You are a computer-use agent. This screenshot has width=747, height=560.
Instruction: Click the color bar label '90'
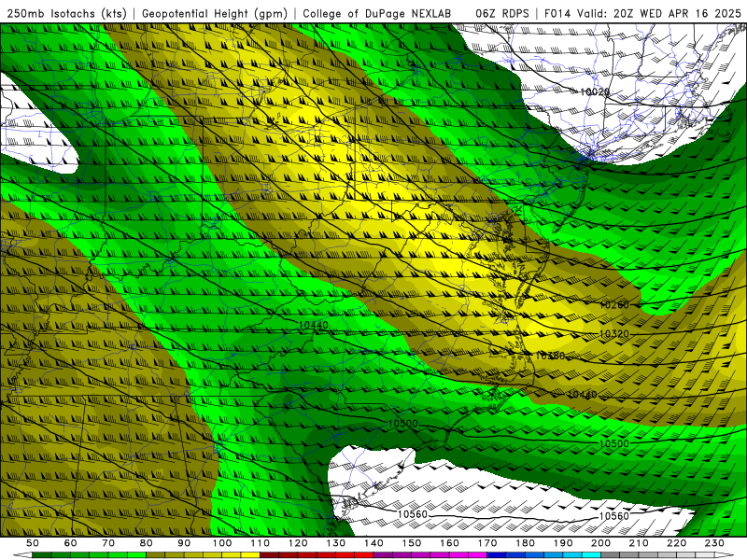(x=184, y=543)
